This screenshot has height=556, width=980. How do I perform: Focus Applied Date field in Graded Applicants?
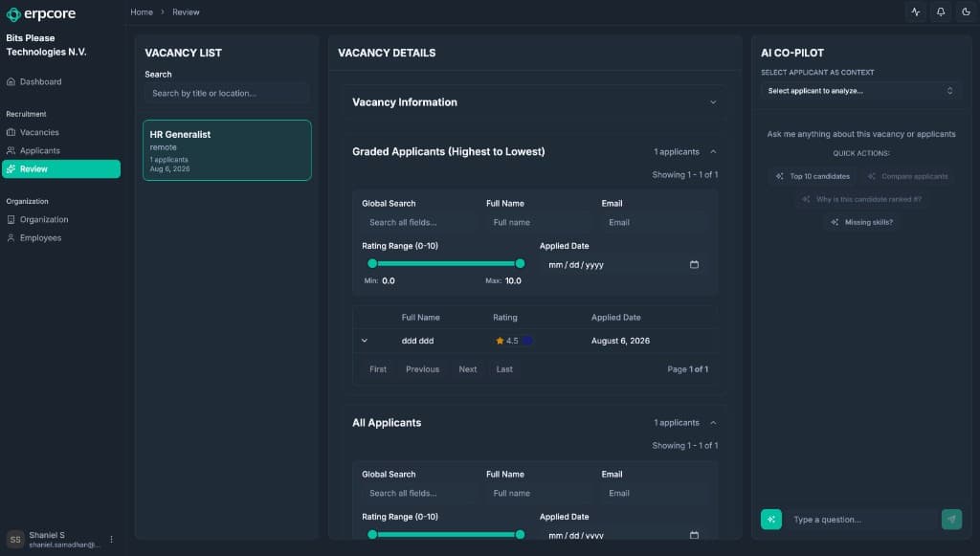point(624,265)
